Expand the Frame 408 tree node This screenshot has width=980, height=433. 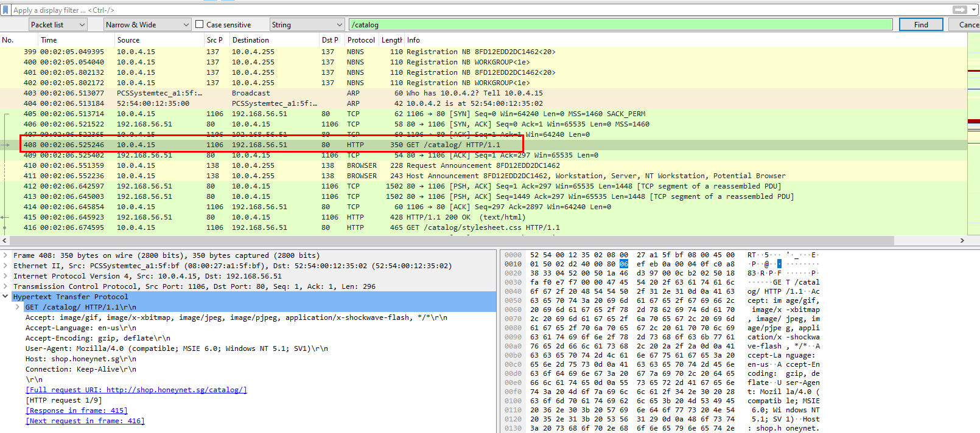click(x=6, y=255)
